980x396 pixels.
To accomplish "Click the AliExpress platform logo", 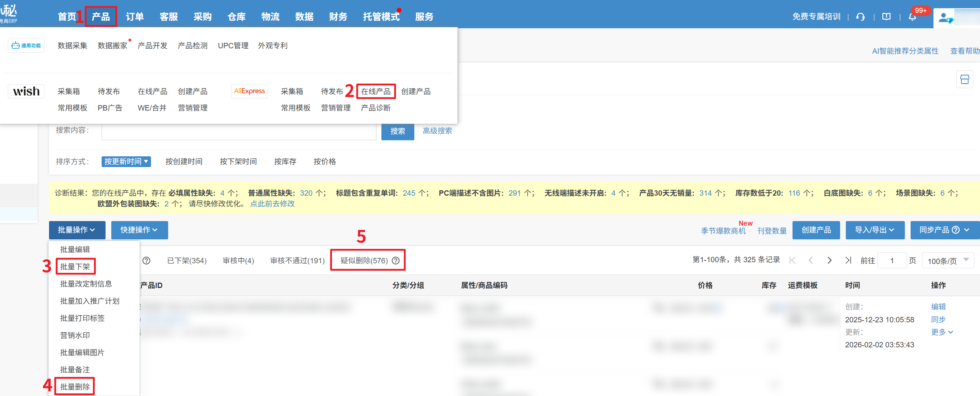I will point(249,91).
